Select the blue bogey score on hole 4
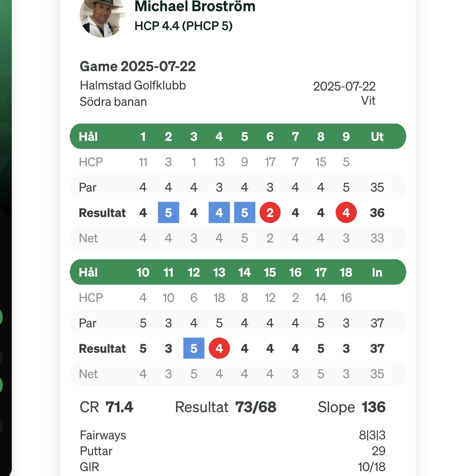Image resolution: width=476 pixels, height=476 pixels. point(219,213)
